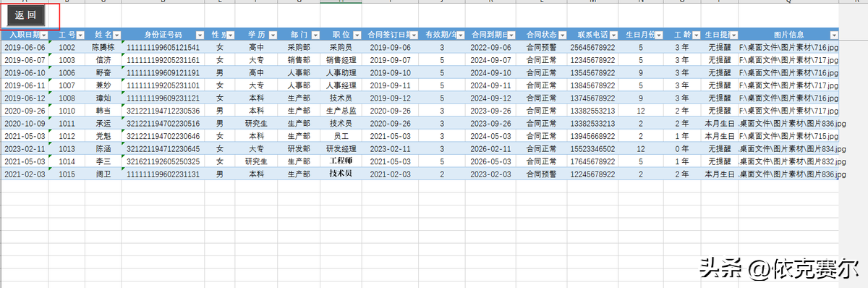This screenshot has height=288, width=868.
Task: Select phone number cell 15523346502
Action: [593, 148]
